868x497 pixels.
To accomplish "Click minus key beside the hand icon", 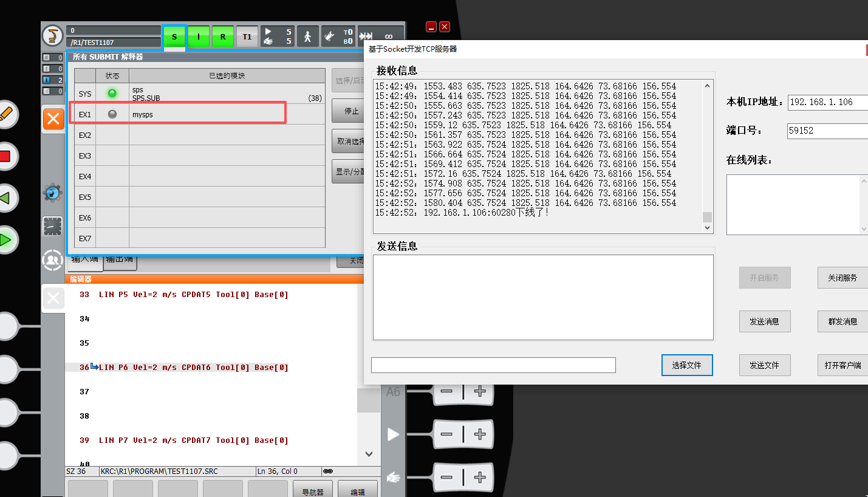I will (x=446, y=478).
